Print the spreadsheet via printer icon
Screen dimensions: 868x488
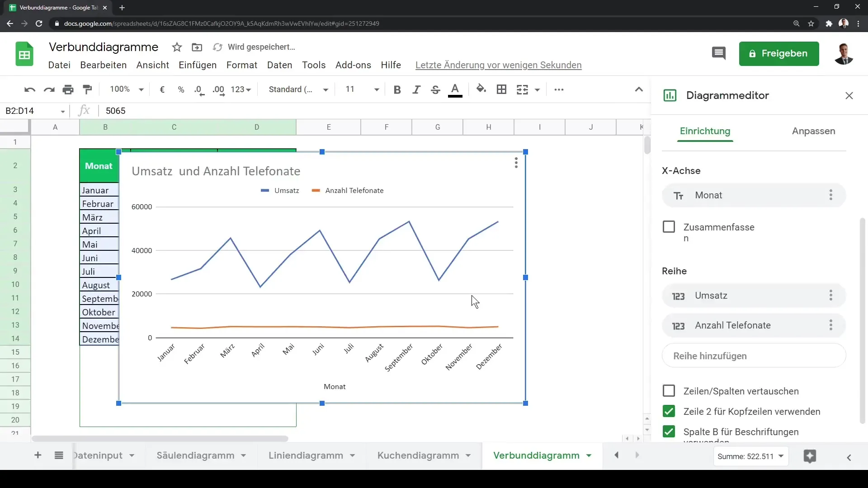pos(68,89)
